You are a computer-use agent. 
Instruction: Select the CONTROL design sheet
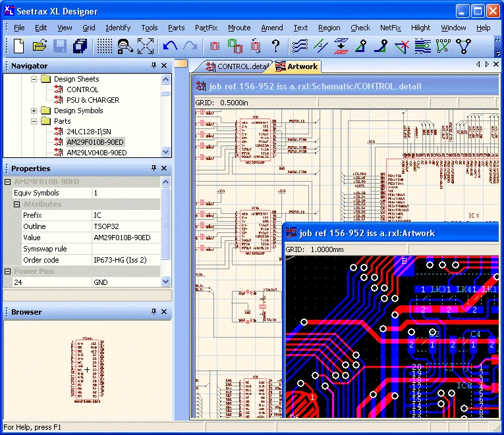[x=82, y=90]
